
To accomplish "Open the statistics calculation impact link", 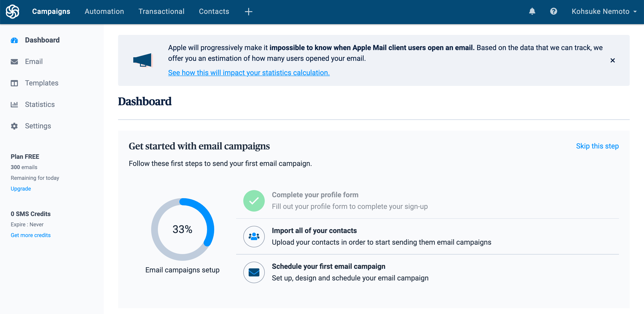I will tap(249, 73).
